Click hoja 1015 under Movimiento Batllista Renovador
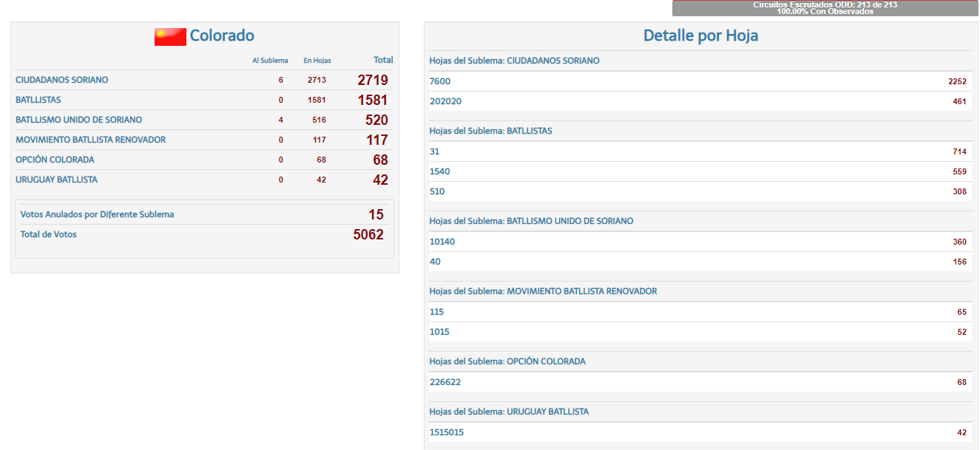This screenshot has width=980, height=450. [439, 332]
